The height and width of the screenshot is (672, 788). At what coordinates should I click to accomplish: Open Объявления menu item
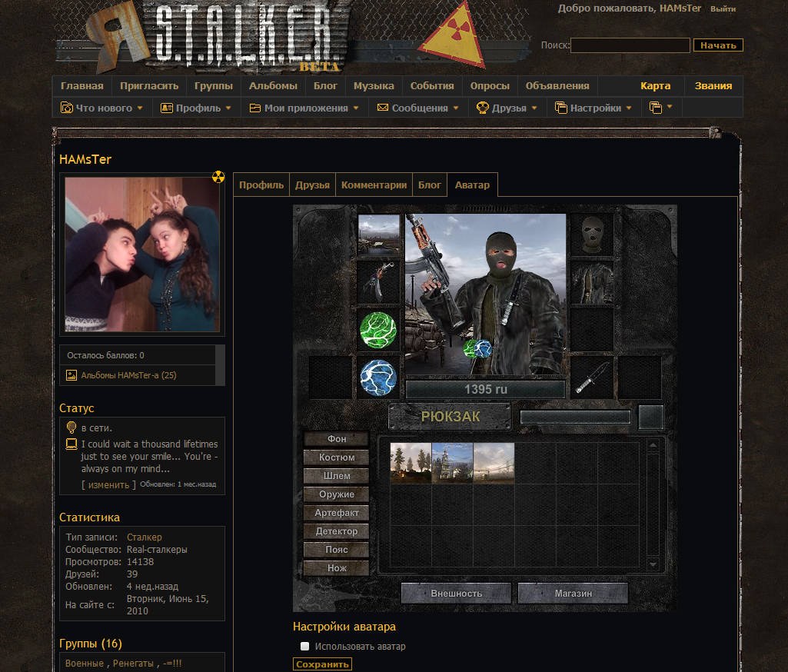[558, 85]
